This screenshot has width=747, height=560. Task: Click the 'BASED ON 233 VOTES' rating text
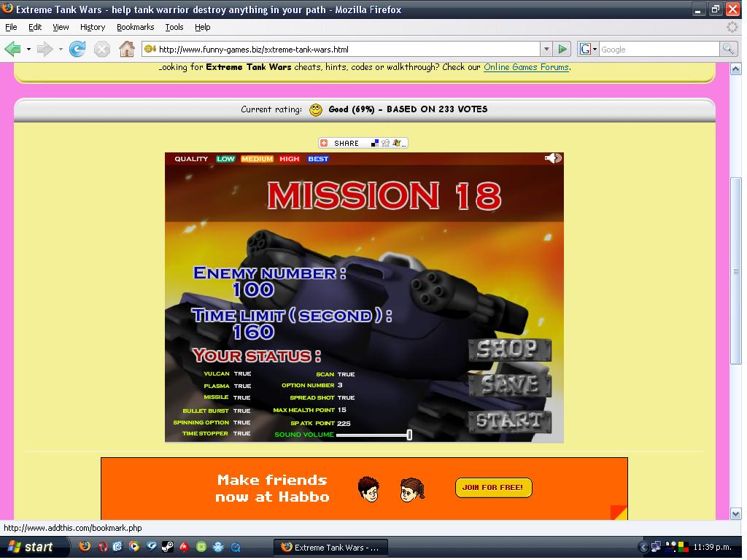pyautogui.click(x=438, y=109)
